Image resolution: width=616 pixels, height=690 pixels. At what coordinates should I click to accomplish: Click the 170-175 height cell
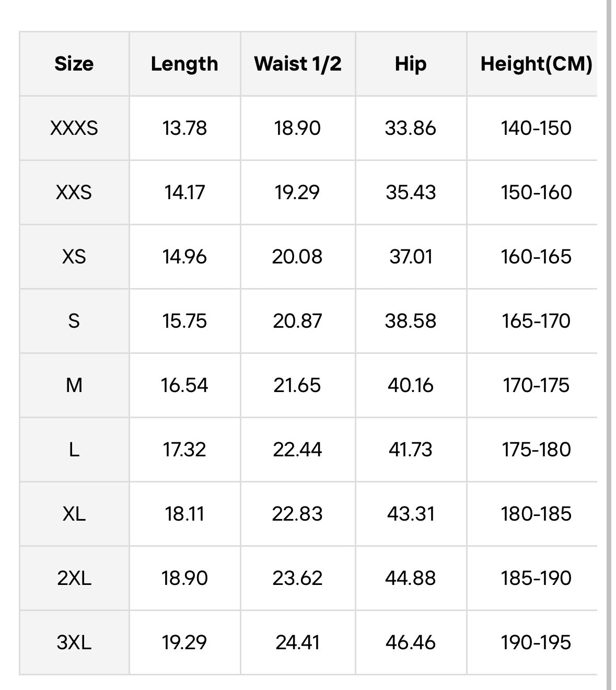(x=536, y=385)
